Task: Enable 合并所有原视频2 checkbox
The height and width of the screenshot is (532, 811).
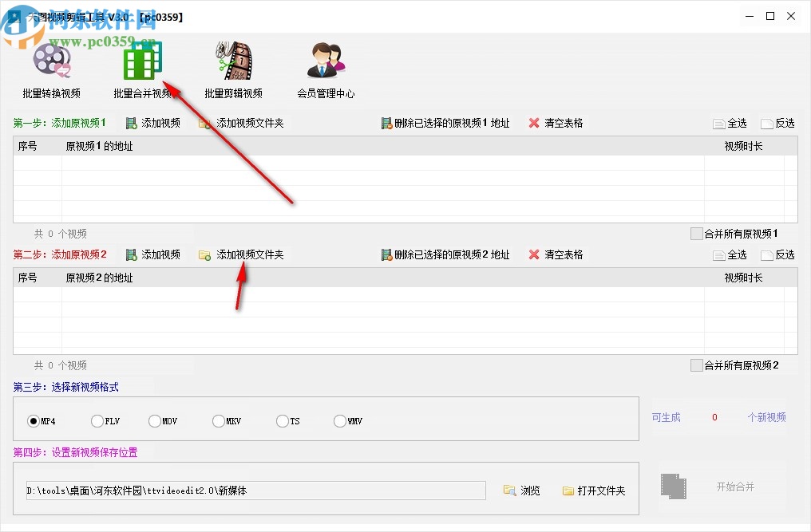Action: (x=697, y=365)
